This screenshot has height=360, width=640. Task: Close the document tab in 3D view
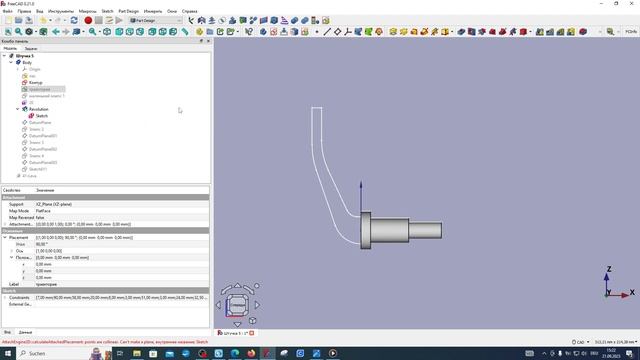tap(252, 333)
